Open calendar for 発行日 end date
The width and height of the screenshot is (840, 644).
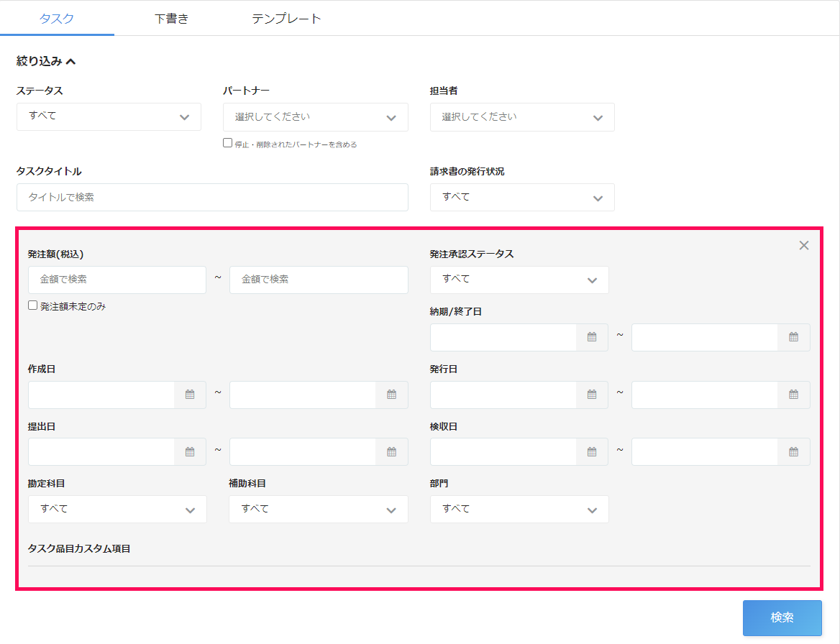point(793,395)
